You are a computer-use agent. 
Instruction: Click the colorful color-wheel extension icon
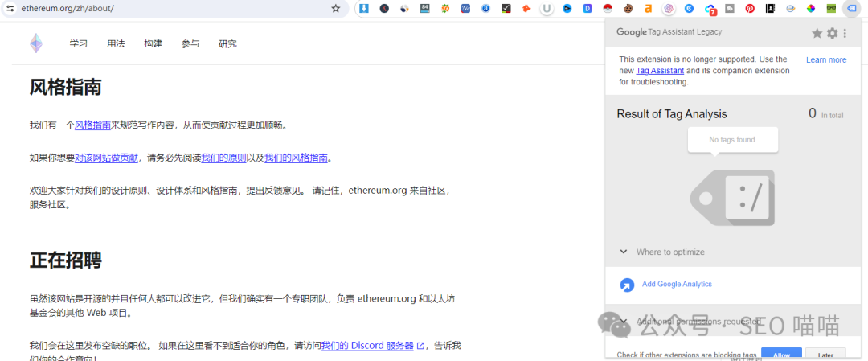(811, 8)
